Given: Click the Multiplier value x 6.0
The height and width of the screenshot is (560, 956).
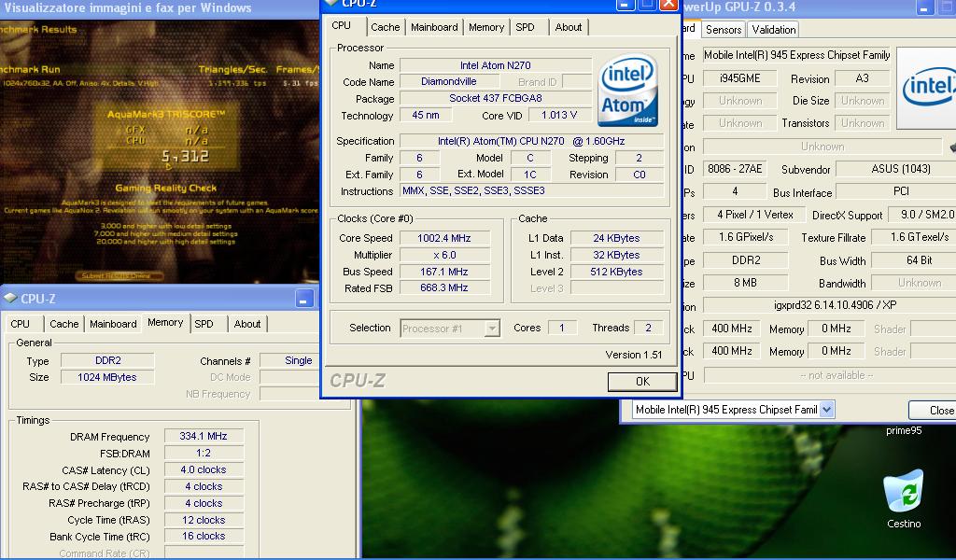Looking at the screenshot, I should click(x=444, y=255).
